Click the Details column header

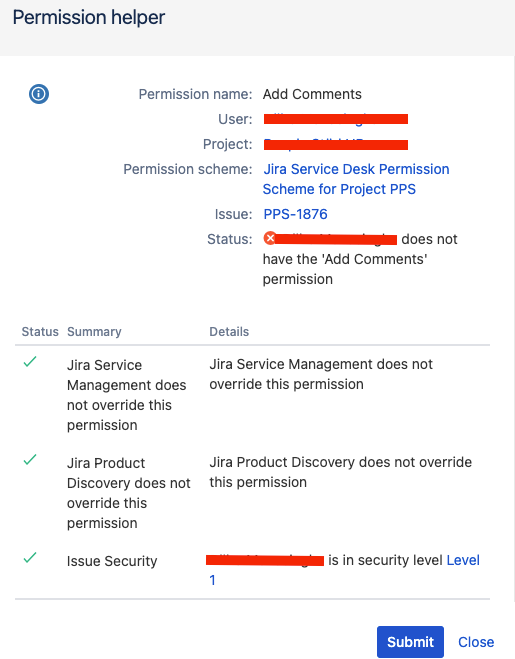229,332
